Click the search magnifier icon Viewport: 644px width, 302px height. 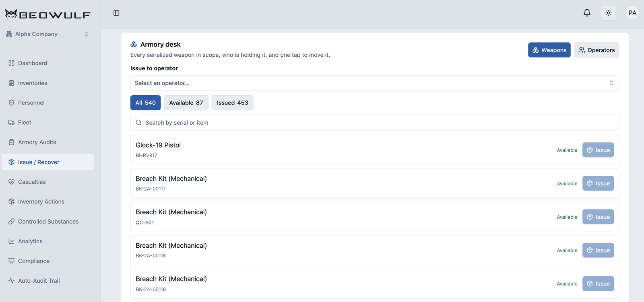138,123
